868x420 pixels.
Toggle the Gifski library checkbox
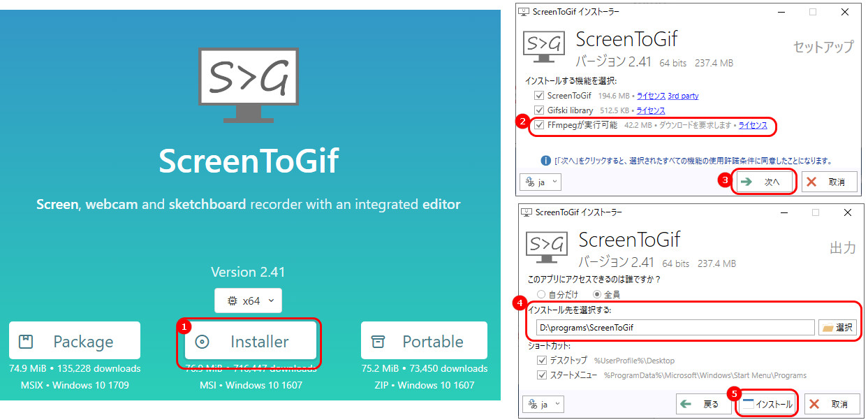pos(538,110)
